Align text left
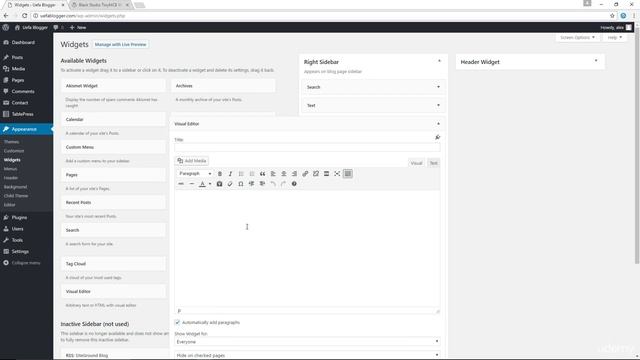The width and height of the screenshot is (640, 360). (273, 174)
